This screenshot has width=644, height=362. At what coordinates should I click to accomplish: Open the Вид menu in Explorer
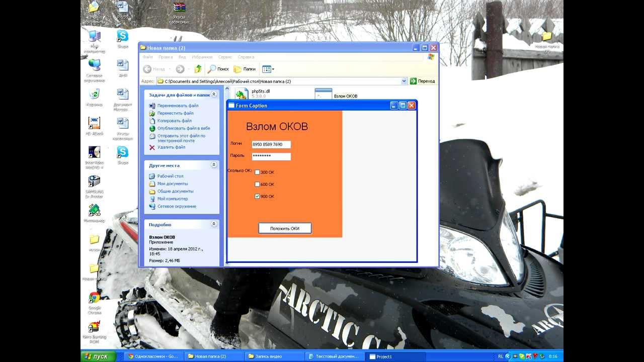tap(182, 57)
